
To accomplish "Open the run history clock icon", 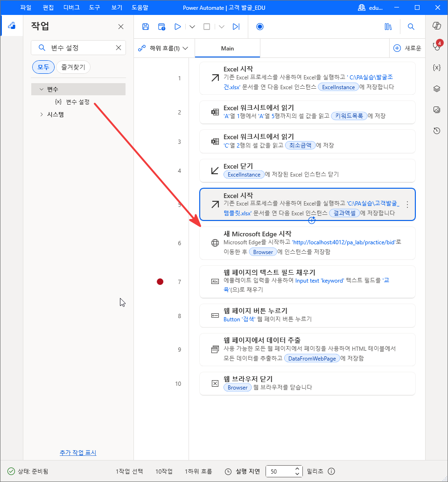I will [437, 131].
